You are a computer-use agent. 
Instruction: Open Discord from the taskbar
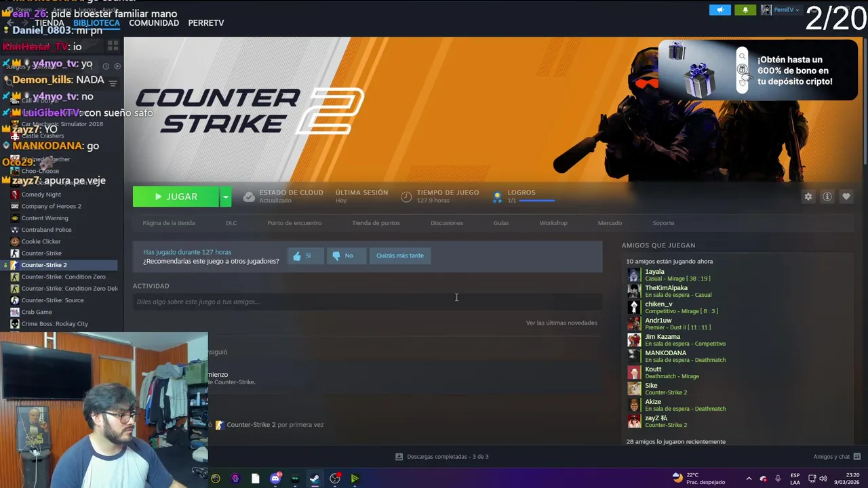(x=275, y=479)
